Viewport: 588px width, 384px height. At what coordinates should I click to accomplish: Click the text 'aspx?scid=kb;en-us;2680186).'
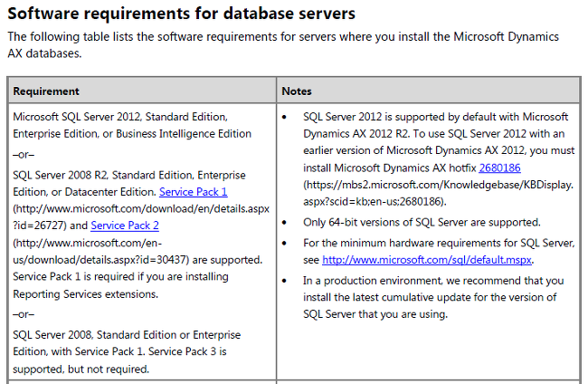[x=375, y=202]
